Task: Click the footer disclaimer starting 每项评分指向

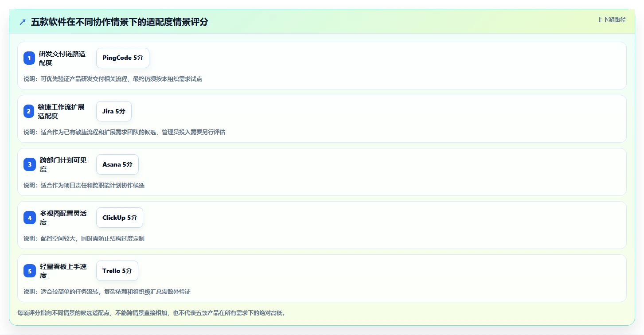Action: (x=152, y=313)
